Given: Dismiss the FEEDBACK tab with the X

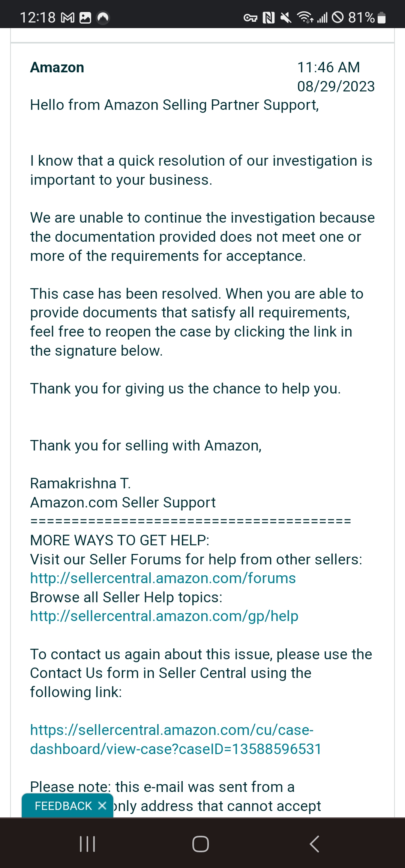Looking at the screenshot, I should (102, 806).
